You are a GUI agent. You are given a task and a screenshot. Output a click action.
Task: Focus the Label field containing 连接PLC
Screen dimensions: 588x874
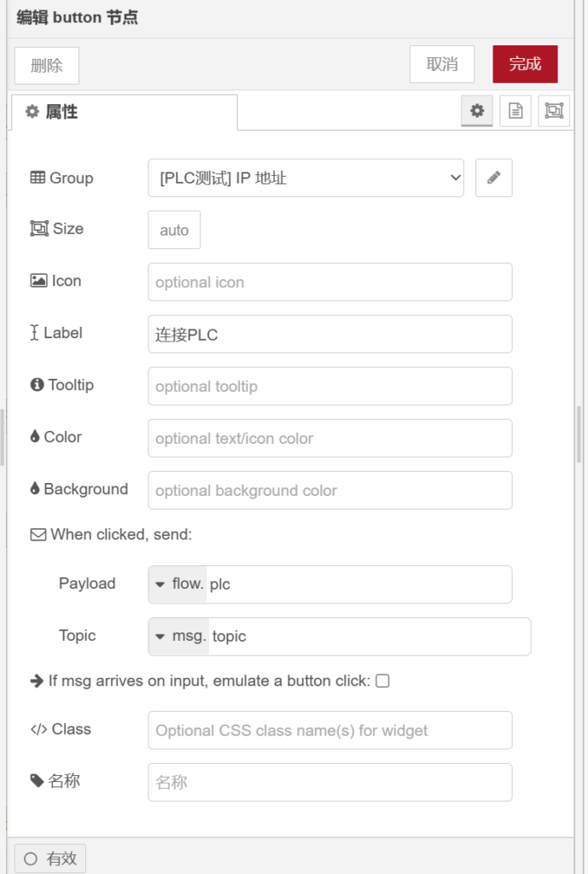tap(329, 334)
